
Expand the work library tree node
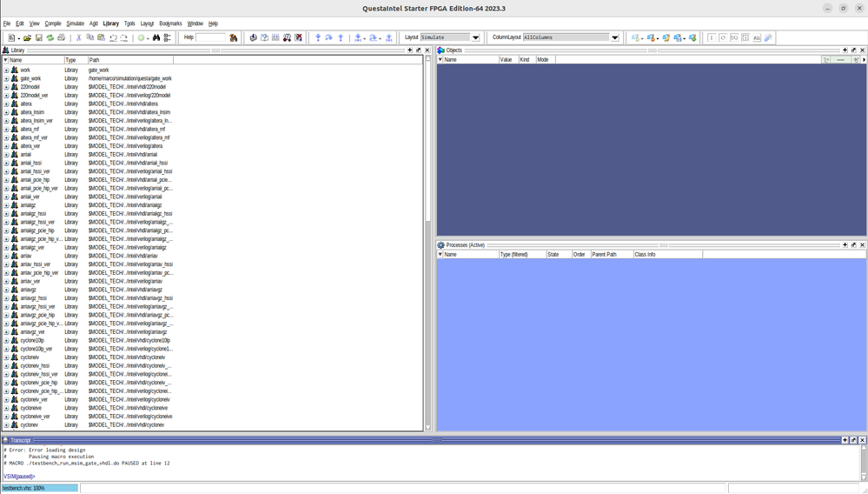point(6,70)
